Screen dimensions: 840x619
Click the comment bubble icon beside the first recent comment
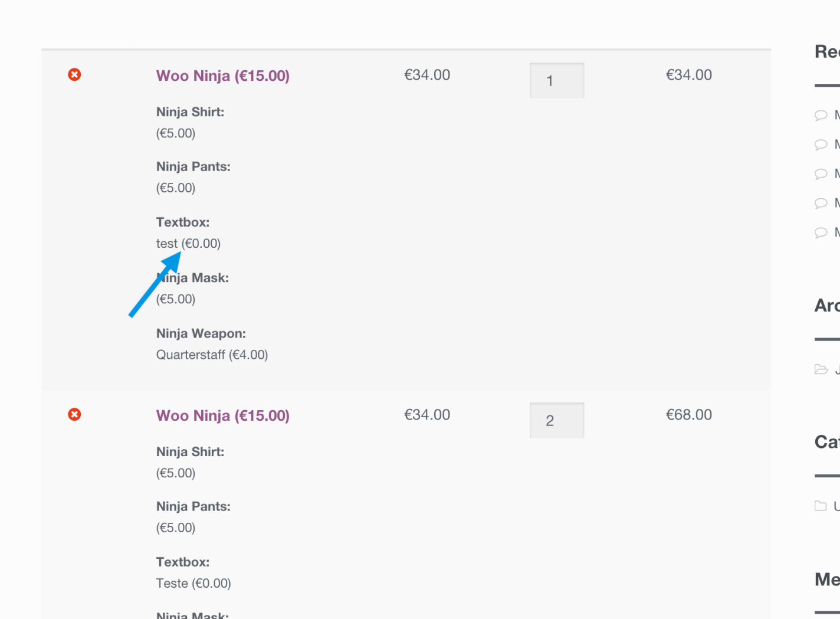click(822, 116)
